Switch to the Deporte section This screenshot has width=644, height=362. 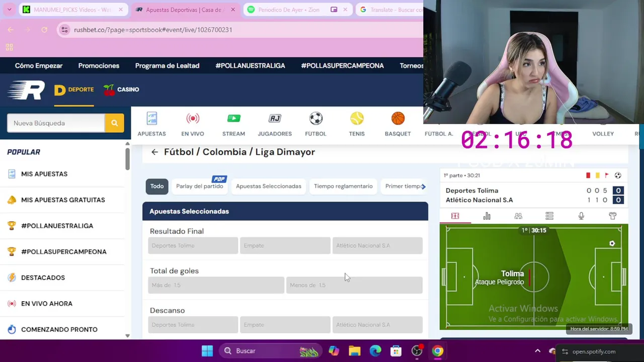[74, 89]
